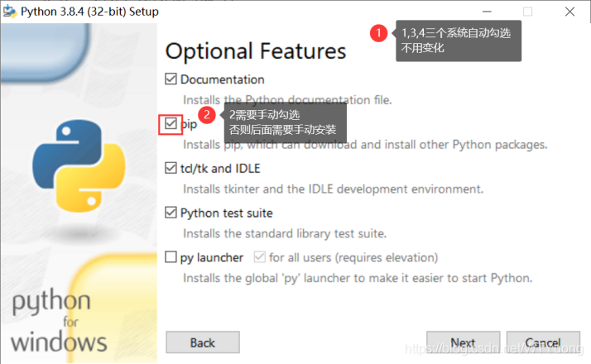Uncheck the tcl/tk and IDLE checkbox

pyautogui.click(x=171, y=168)
